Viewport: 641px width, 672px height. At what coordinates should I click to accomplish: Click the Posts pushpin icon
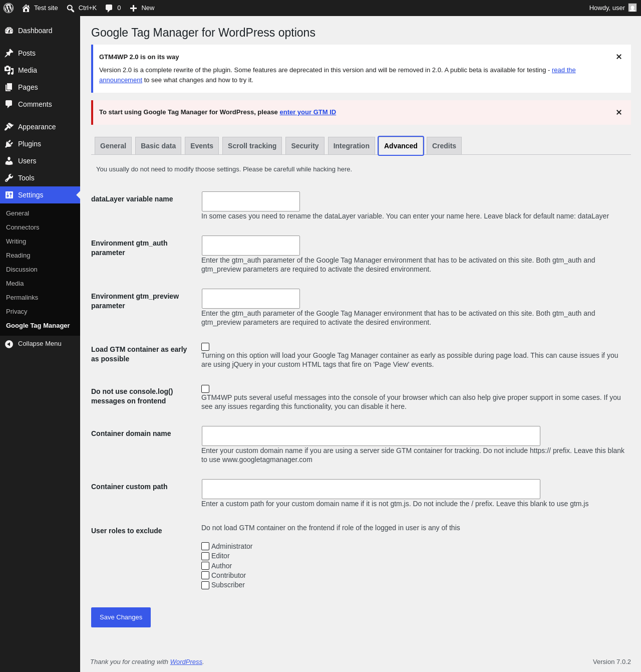pyautogui.click(x=9, y=53)
